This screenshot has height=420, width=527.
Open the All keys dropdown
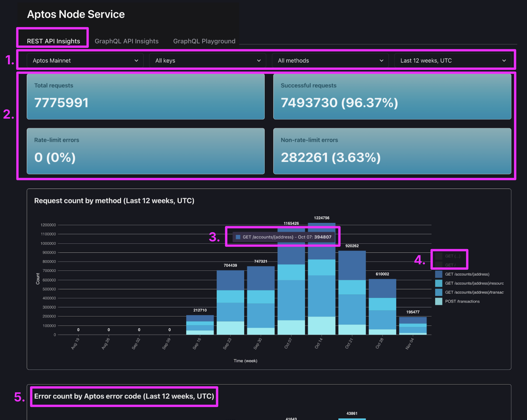208,60
